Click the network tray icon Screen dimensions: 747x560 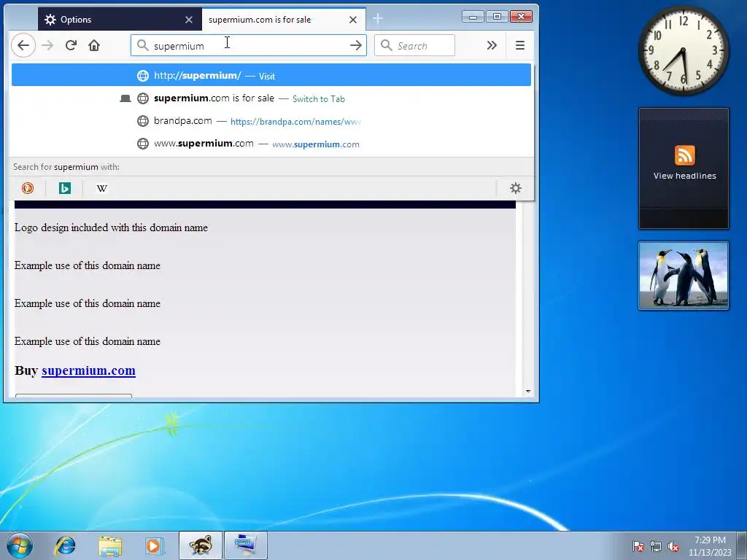tap(656, 546)
